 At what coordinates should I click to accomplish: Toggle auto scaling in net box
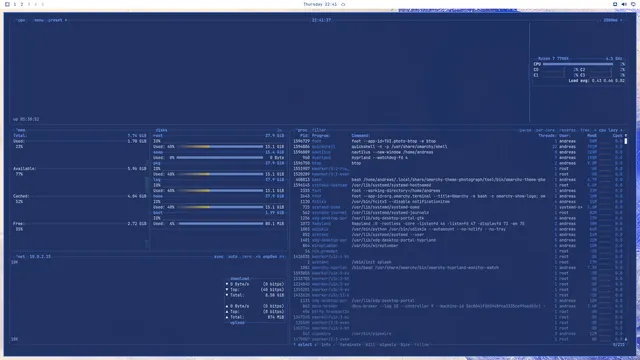233,257
